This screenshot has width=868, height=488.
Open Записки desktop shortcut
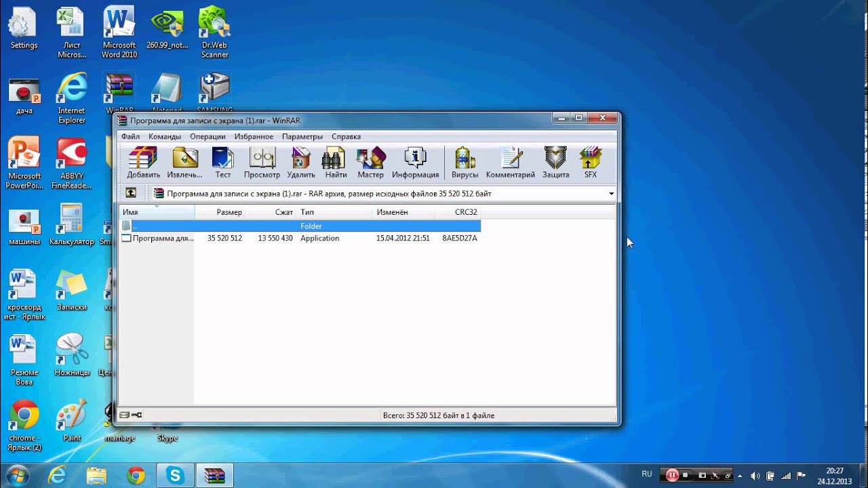coord(72,289)
